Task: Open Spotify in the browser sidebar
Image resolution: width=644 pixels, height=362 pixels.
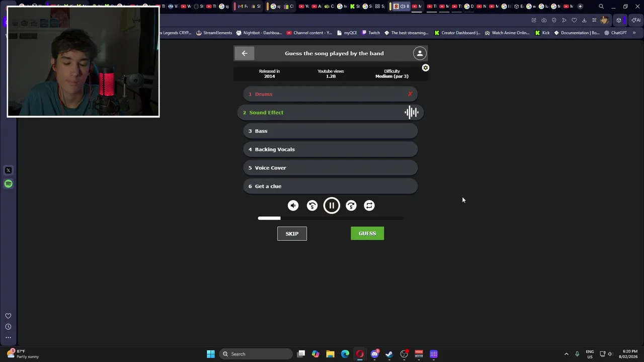Action: [8, 184]
